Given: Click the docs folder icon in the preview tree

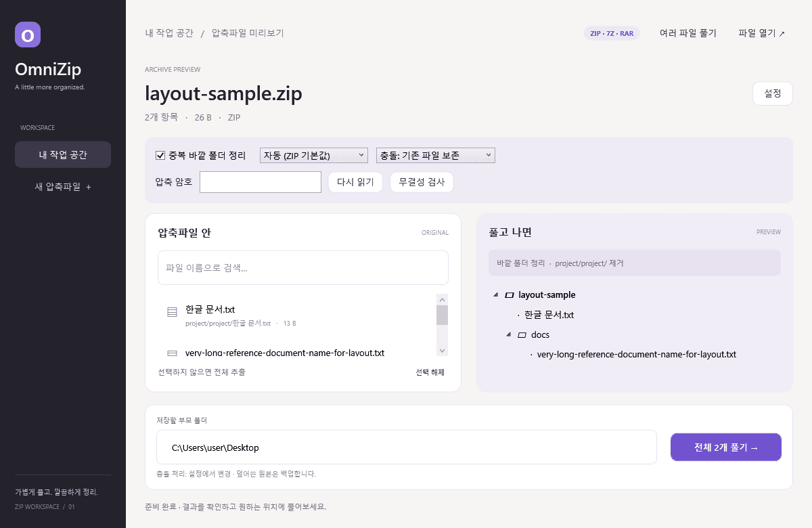Looking at the screenshot, I should tap(522, 335).
